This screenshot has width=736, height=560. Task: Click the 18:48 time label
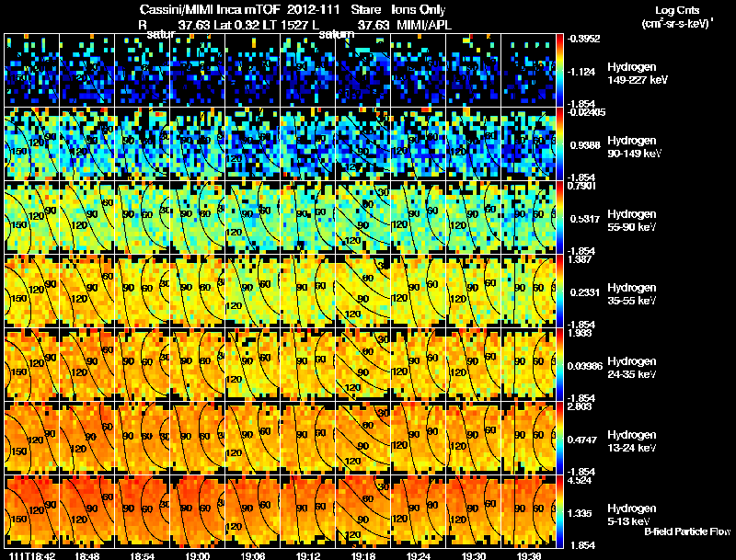(86, 555)
